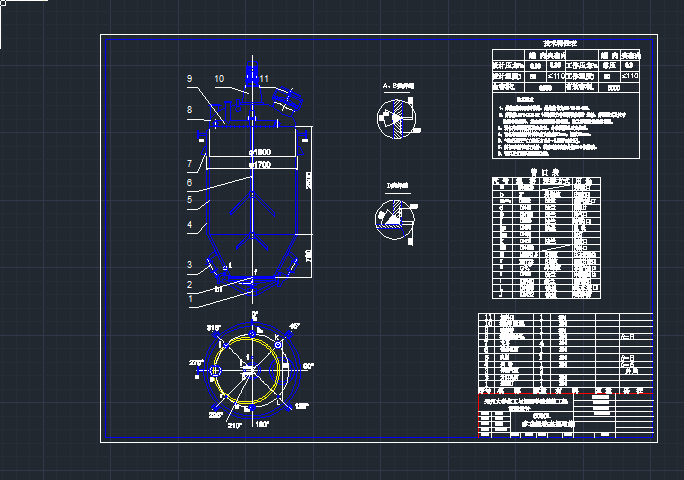Select part callout number 1

[188, 298]
